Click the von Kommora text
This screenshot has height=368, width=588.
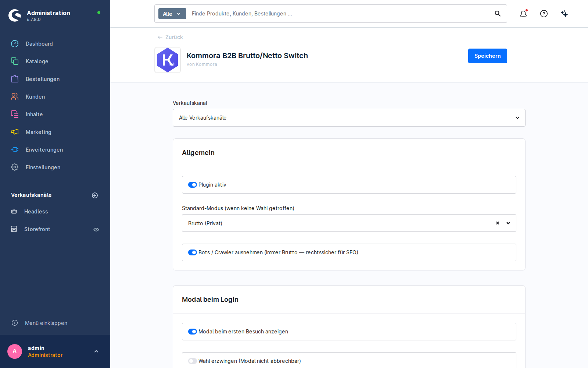202,64
